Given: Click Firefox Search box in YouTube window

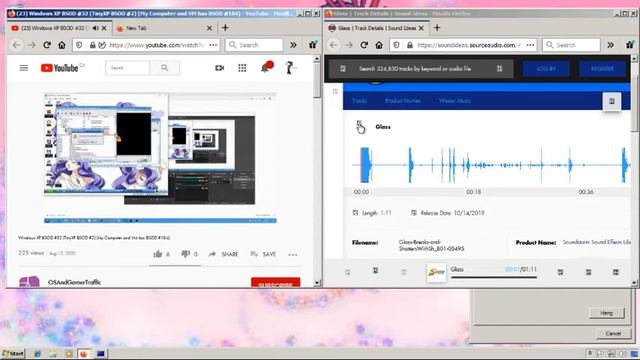Looking at the screenshot, I should pyautogui.click(x=254, y=45).
